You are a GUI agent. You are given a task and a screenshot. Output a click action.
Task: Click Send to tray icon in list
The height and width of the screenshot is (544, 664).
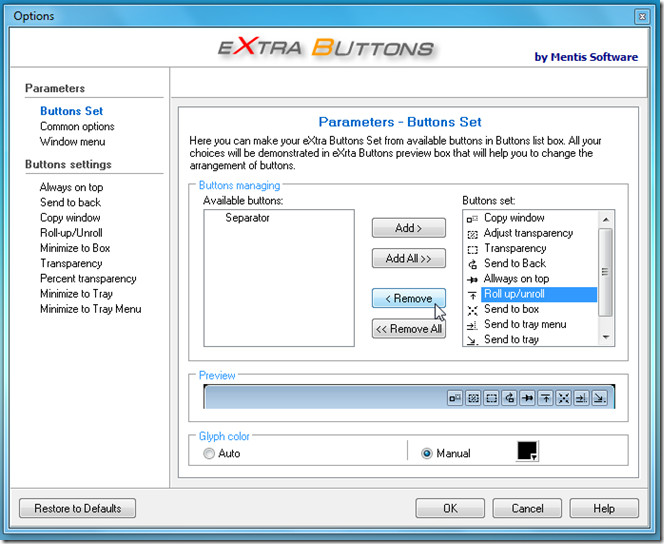(472, 340)
